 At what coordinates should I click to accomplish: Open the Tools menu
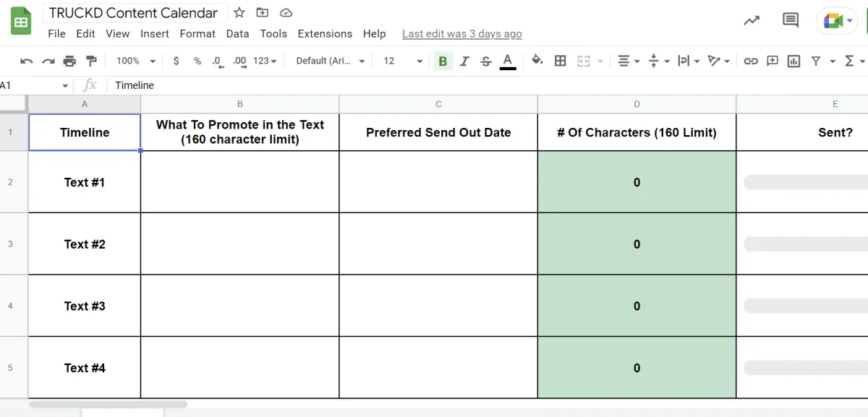[273, 34]
